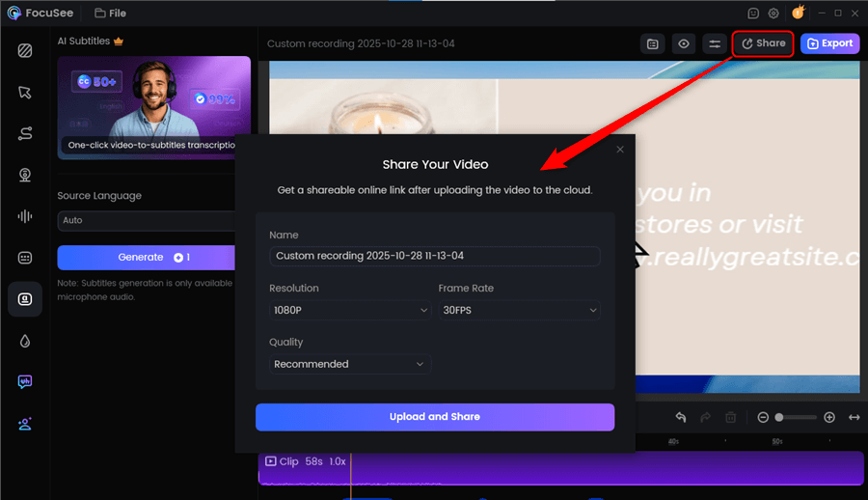Open the File menu
868x500 pixels.
pos(110,13)
